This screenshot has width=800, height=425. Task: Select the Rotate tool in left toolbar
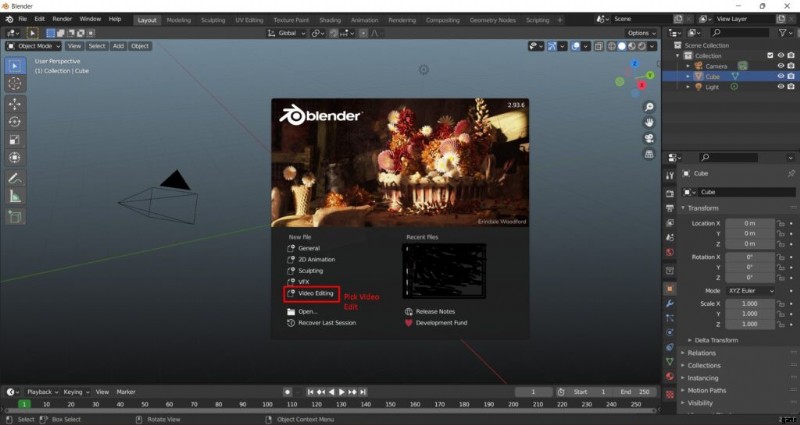15,122
